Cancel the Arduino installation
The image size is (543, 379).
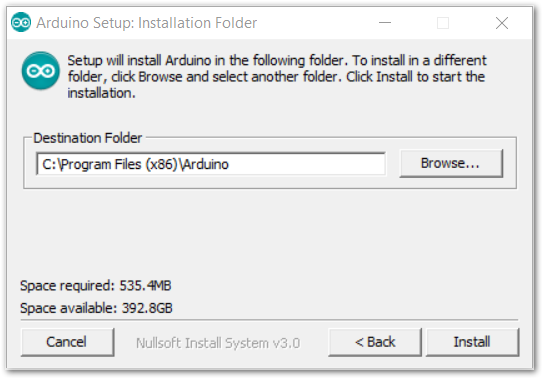pyautogui.click(x=68, y=342)
